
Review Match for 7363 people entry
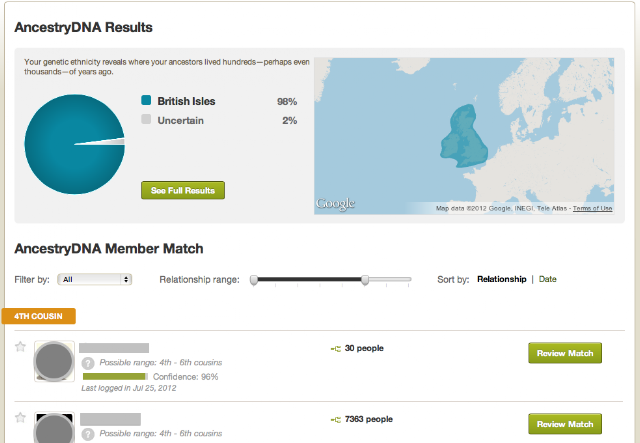[564, 424]
